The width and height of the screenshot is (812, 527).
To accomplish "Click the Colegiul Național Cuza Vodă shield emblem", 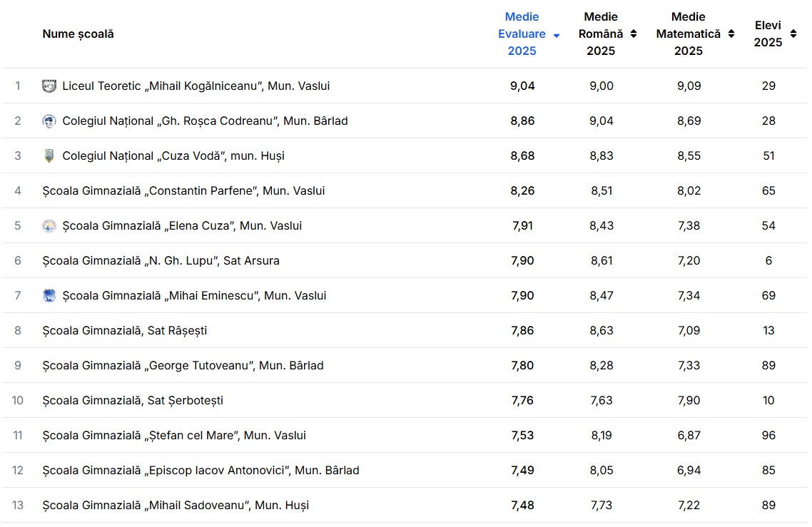I will [49, 156].
